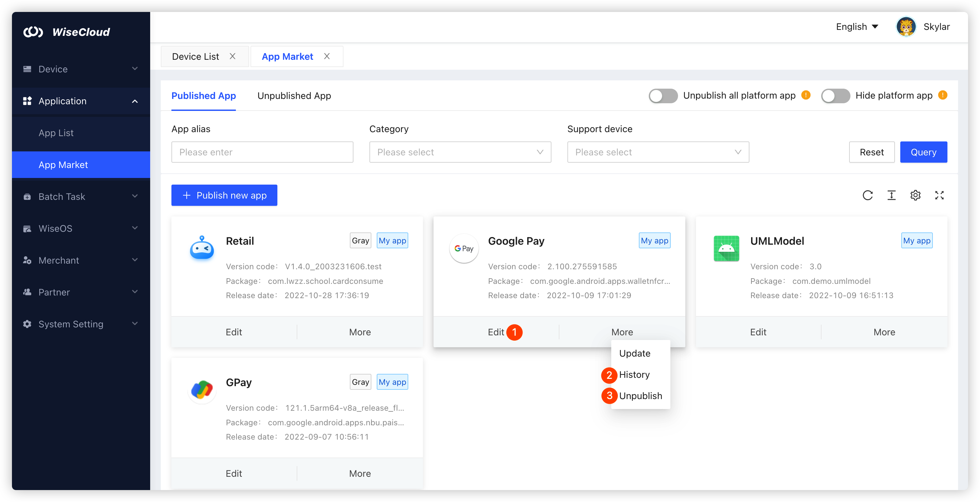
Task: Click the Query button
Action: click(x=923, y=152)
